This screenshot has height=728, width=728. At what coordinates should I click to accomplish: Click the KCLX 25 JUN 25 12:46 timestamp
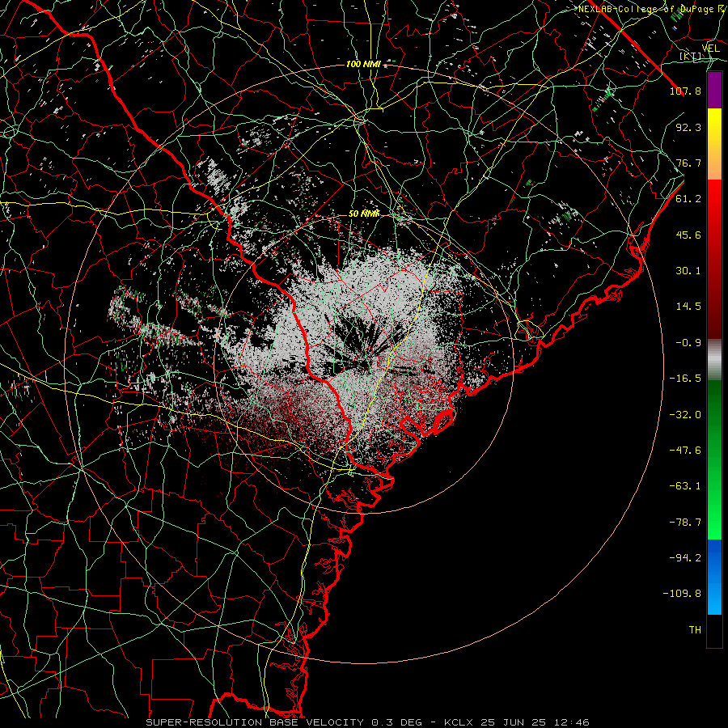pyautogui.click(x=516, y=722)
